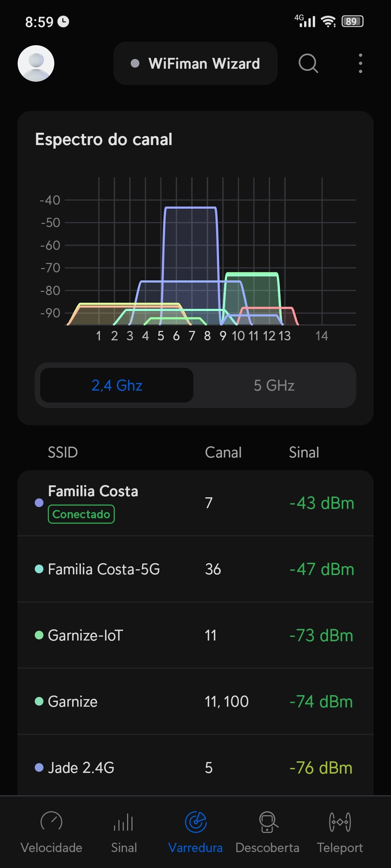
Task: Tap the search magnifier icon
Action: coord(308,63)
